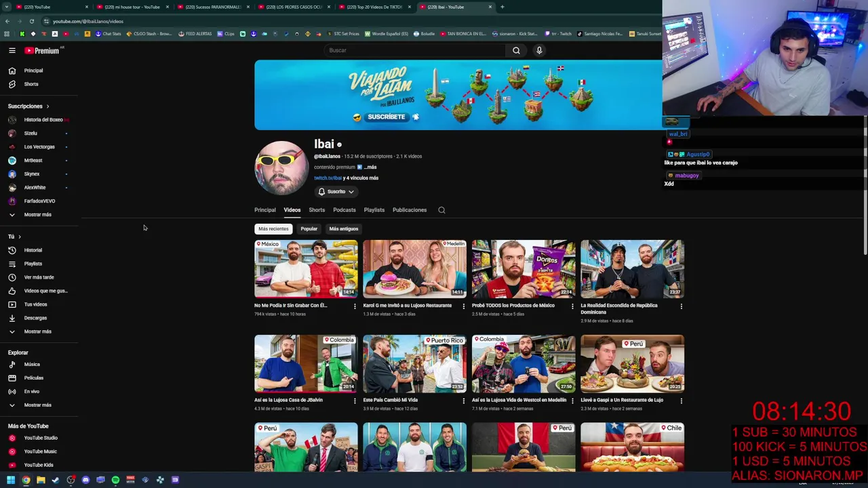Search within Ibai's channel magnifier icon

441,210
